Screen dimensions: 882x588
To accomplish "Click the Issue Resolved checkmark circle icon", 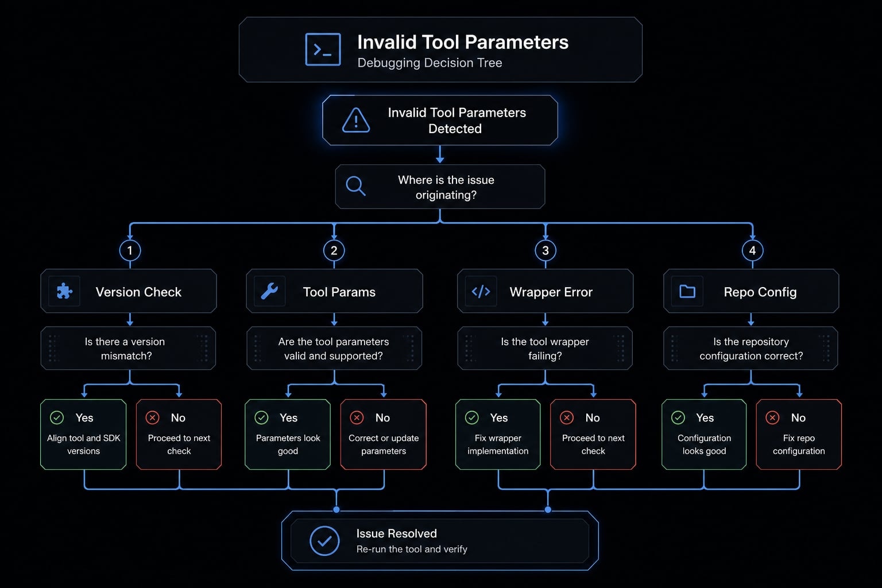I will (x=324, y=540).
